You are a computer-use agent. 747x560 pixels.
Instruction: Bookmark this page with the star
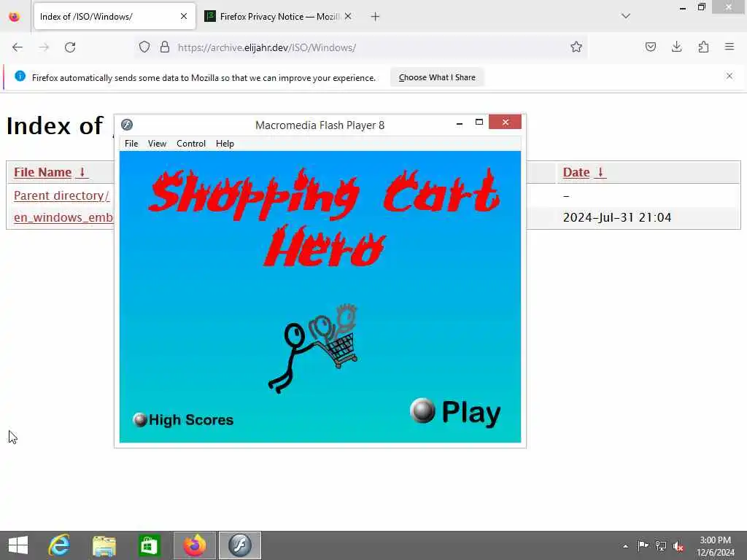[x=576, y=47]
